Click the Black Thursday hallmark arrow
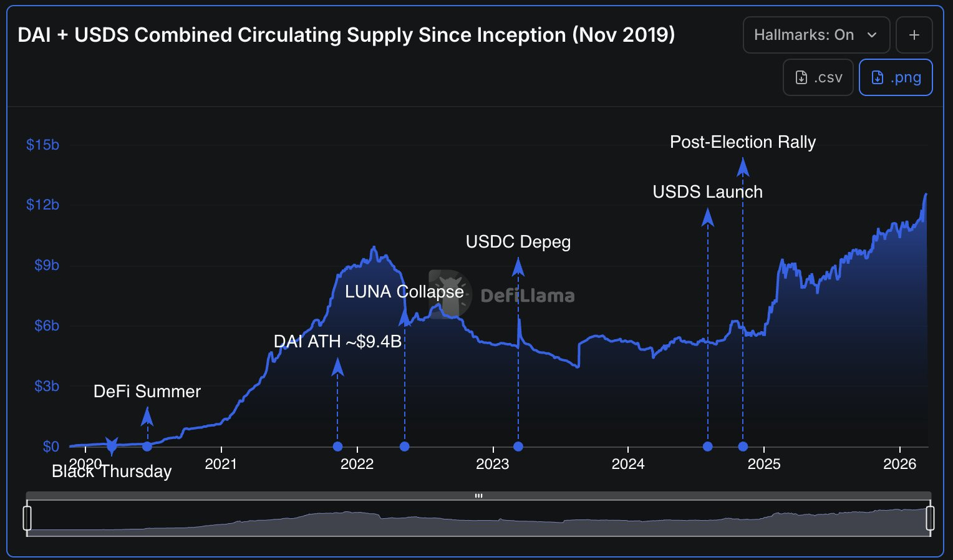The width and height of the screenshot is (953, 560). [x=112, y=446]
